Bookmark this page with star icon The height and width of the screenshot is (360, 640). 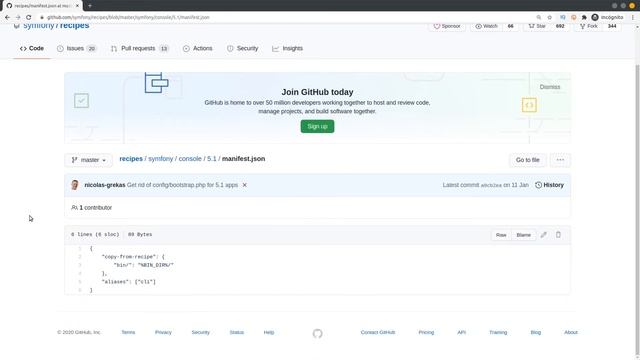(x=549, y=18)
